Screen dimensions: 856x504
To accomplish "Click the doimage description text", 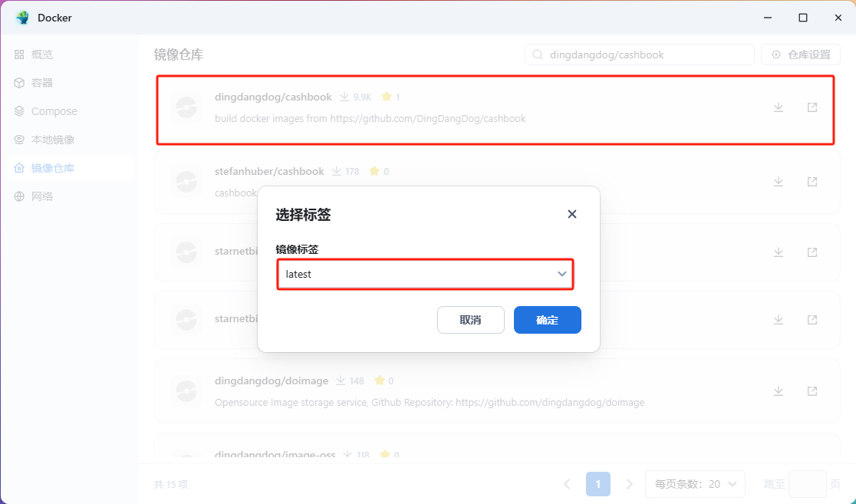I will coord(430,403).
